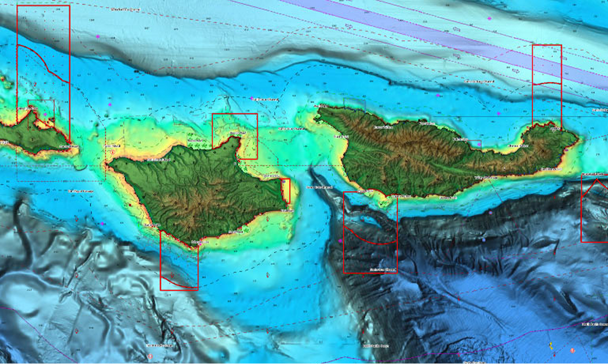Click the red circle marker off the middle island's western tip
The width and height of the screenshot is (608, 364).
click(x=112, y=151)
